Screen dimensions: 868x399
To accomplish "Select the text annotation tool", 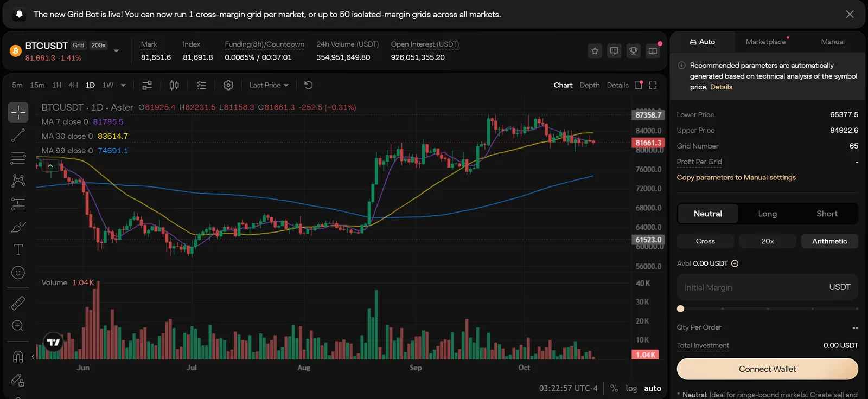I will (18, 250).
